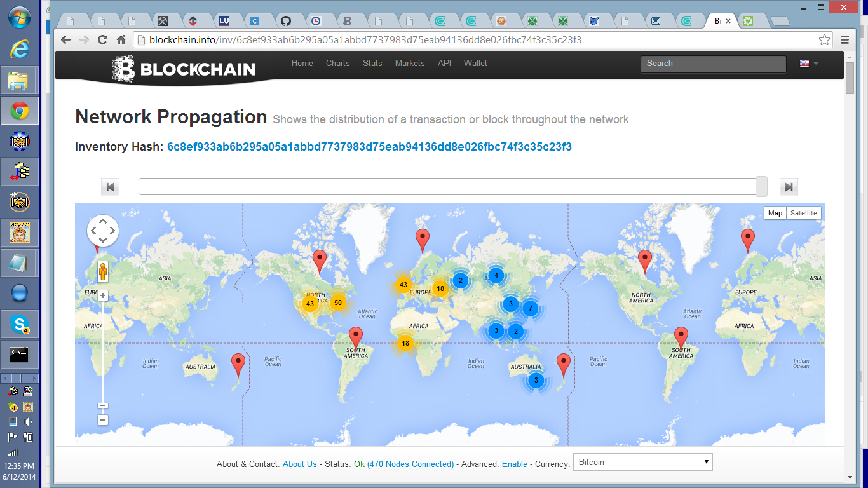Click the page vertical scrollbar thumb

tap(850, 78)
